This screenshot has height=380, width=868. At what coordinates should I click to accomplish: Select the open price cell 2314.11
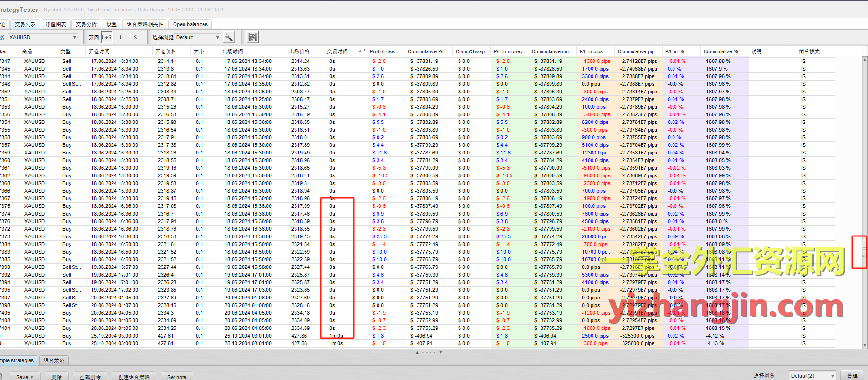coord(167,61)
